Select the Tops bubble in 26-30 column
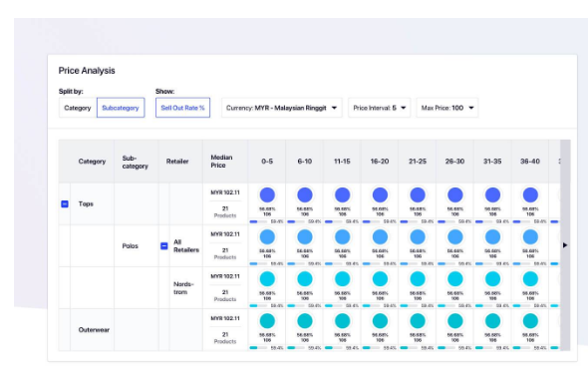 [x=454, y=195]
